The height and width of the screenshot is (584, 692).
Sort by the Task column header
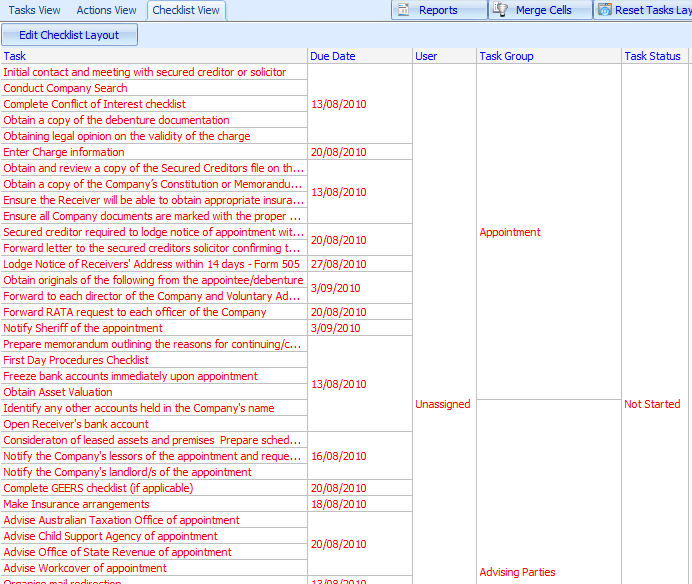[x=15, y=56]
